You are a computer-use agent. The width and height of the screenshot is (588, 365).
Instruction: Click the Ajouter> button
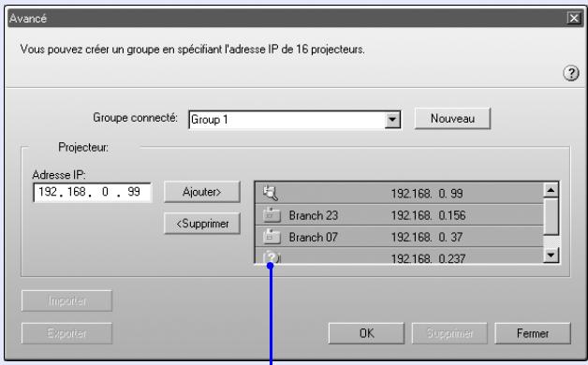(202, 192)
